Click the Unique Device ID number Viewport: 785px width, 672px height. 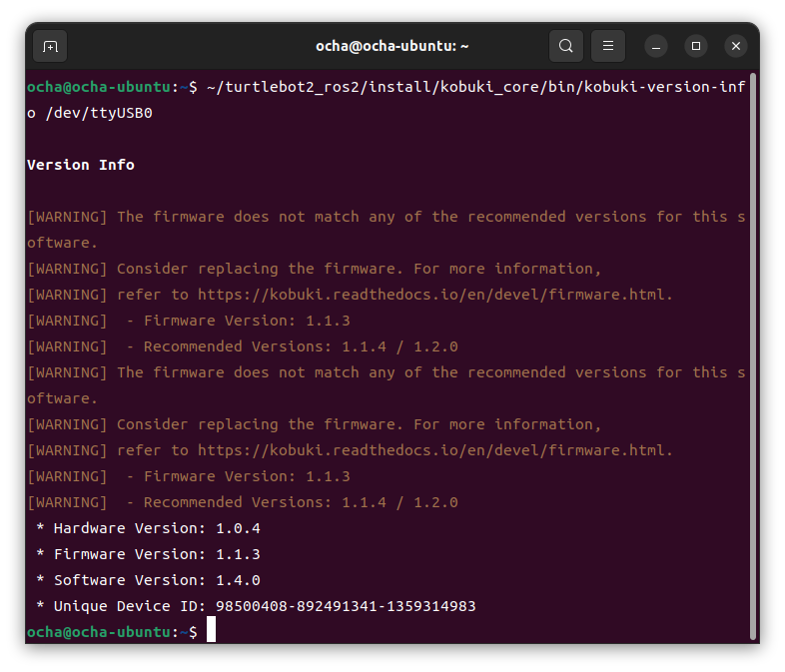(346, 606)
